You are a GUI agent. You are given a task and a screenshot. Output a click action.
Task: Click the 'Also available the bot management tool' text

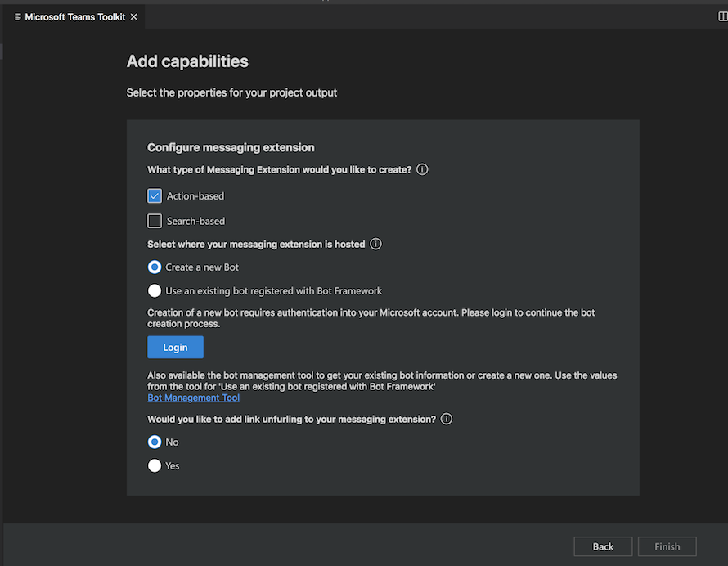382,380
